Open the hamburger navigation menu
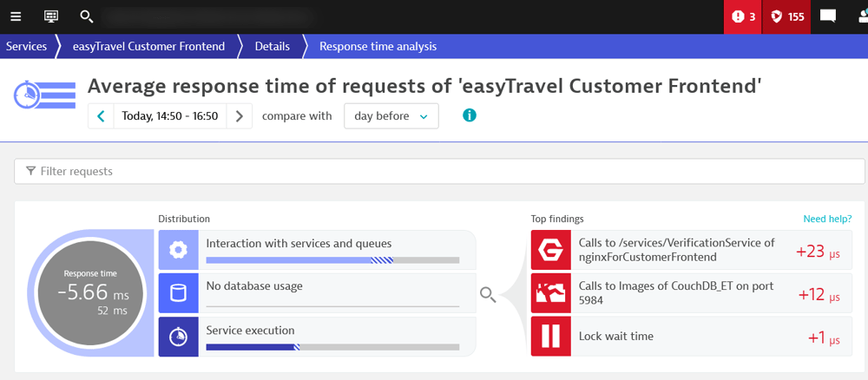868x380 pixels. coord(16,16)
